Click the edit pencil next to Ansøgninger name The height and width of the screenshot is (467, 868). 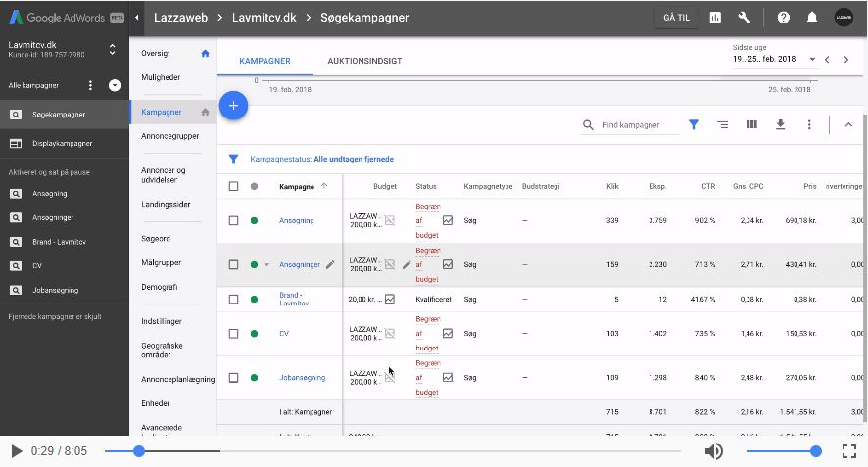coord(330,264)
